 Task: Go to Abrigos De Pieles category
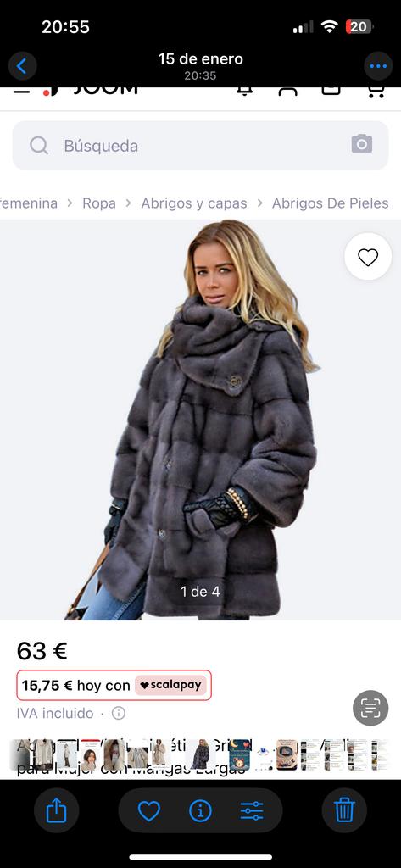coord(330,203)
